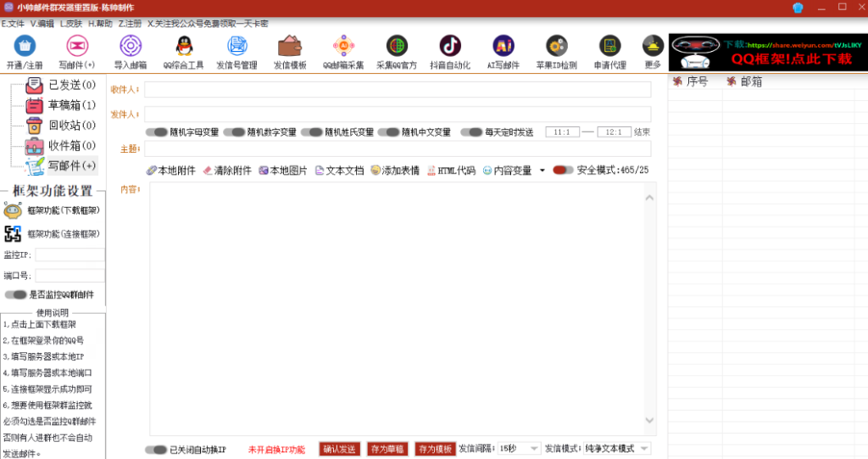Click the 苹果ID检测 gear icon
868x459 pixels.
pos(556,46)
